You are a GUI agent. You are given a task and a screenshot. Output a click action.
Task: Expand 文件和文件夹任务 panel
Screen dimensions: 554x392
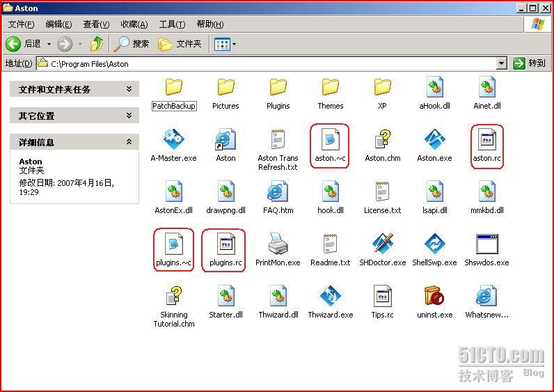click(74, 89)
